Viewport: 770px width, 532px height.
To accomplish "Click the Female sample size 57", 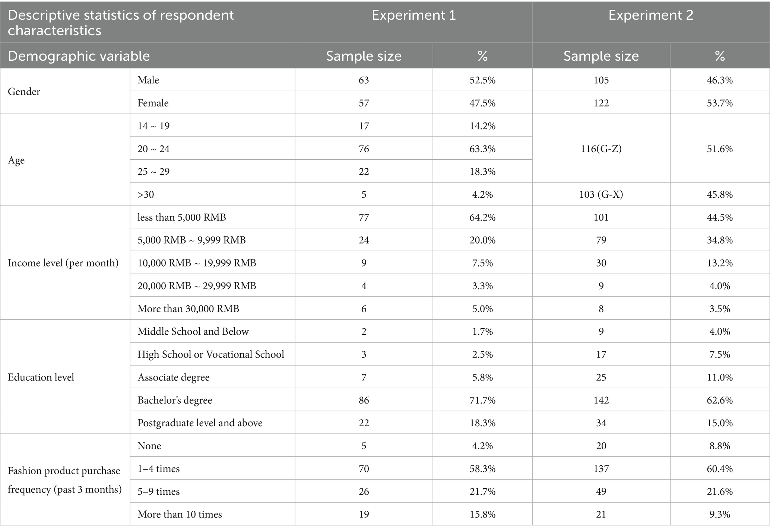I will coord(364,103).
